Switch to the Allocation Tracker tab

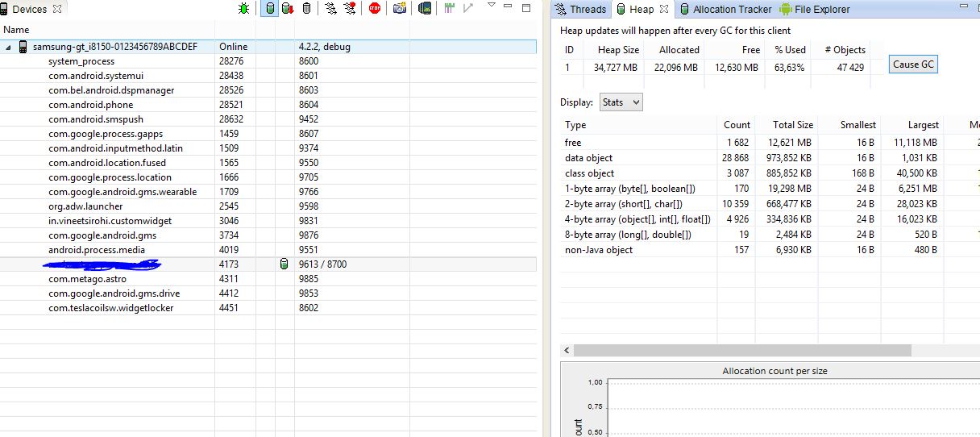coord(725,9)
